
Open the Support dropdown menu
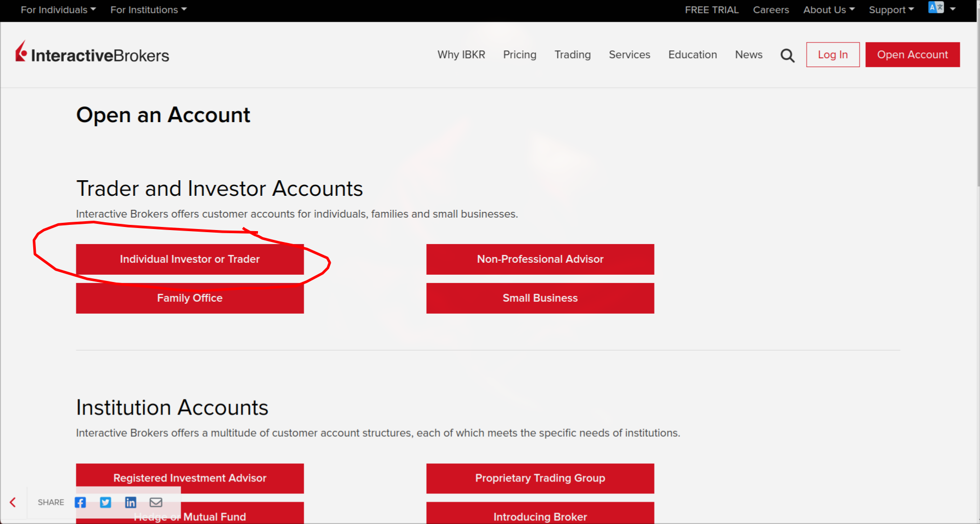[891, 10]
